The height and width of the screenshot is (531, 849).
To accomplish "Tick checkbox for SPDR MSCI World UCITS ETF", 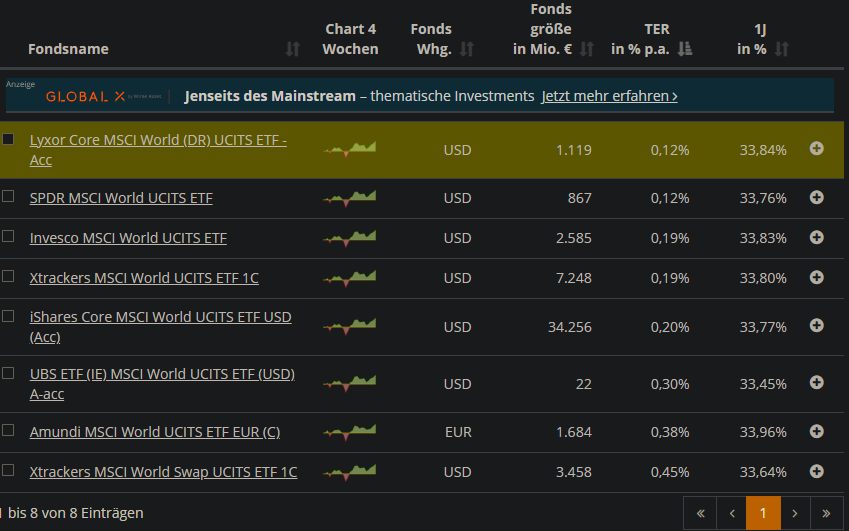I will click(x=8, y=196).
